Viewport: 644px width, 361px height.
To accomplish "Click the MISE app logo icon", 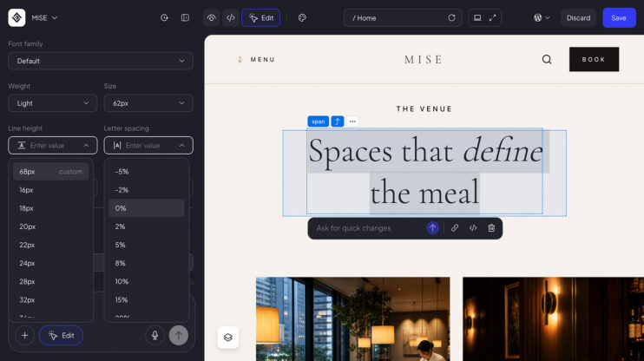I will [16, 17].
